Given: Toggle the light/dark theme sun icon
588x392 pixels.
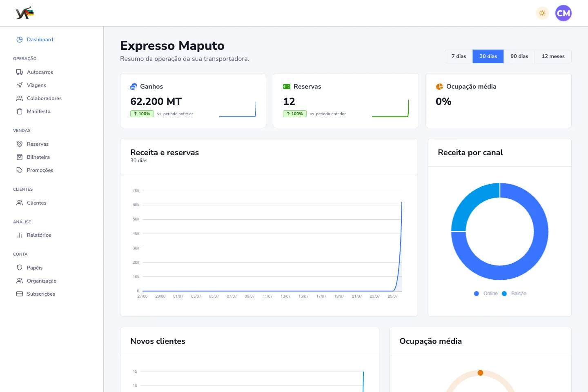Looking at the screenshot, I should [542, 13].
